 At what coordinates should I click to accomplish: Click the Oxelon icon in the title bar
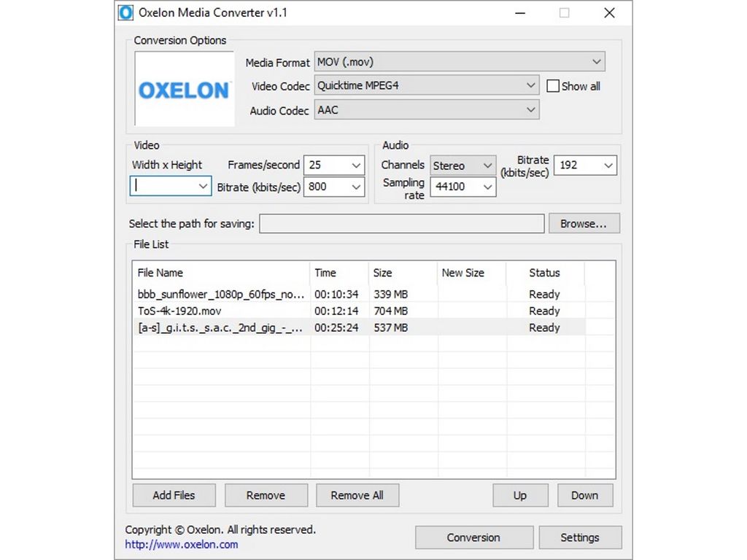tap(127, 12)
